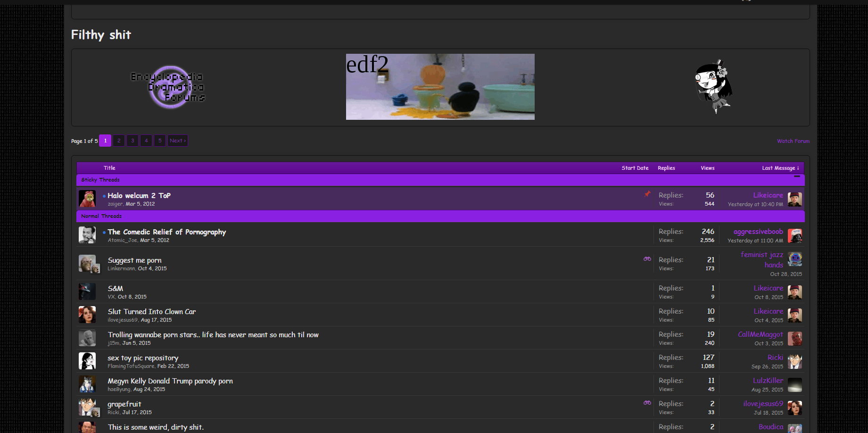Click Likeicare's avatar in Halo welcum row
Viewport: 868px width, 433px height.
coord(795,200)
